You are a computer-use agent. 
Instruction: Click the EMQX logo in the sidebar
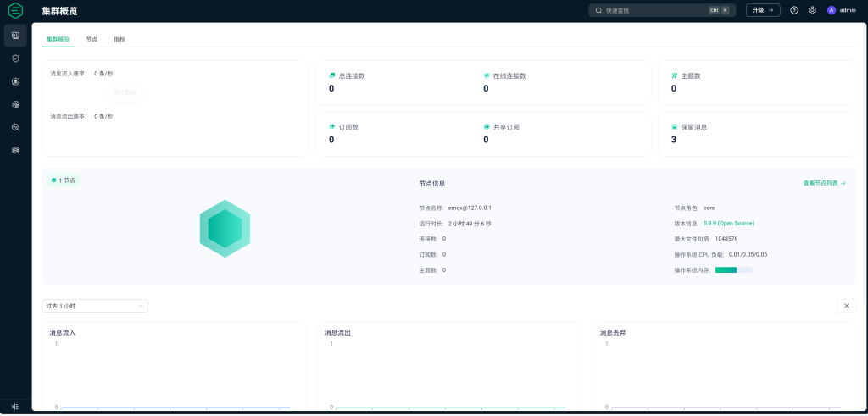15,11
